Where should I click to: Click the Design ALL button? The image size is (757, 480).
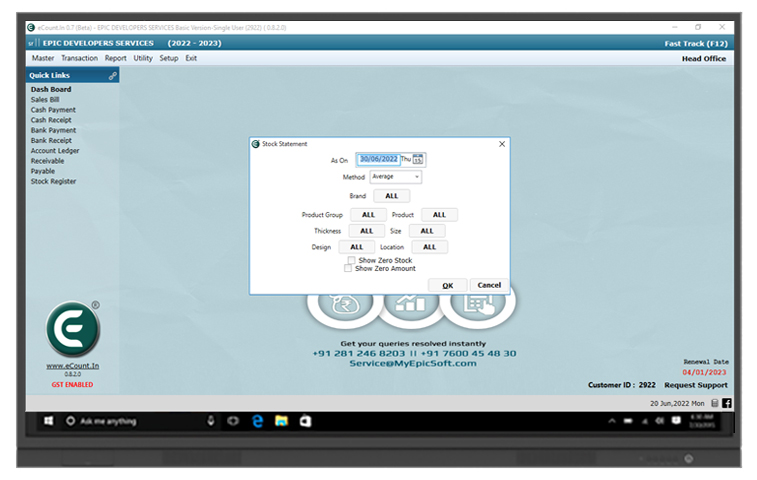(356, 247)
